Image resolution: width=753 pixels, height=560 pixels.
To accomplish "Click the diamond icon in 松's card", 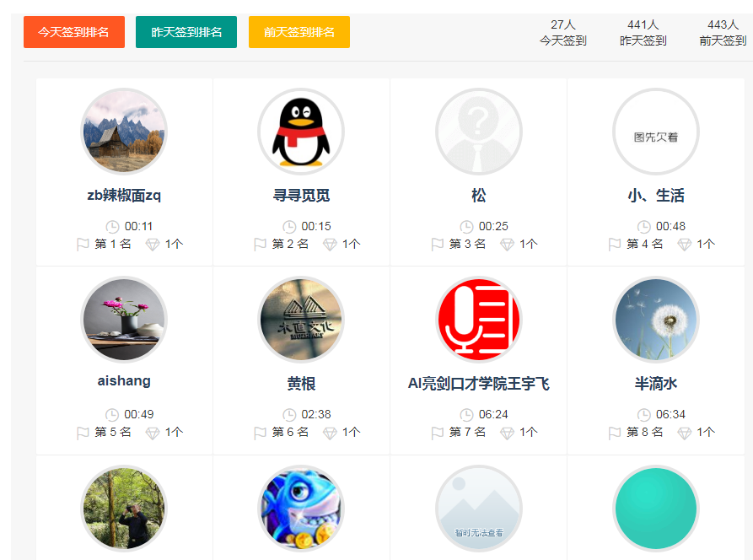I will 507,245.
